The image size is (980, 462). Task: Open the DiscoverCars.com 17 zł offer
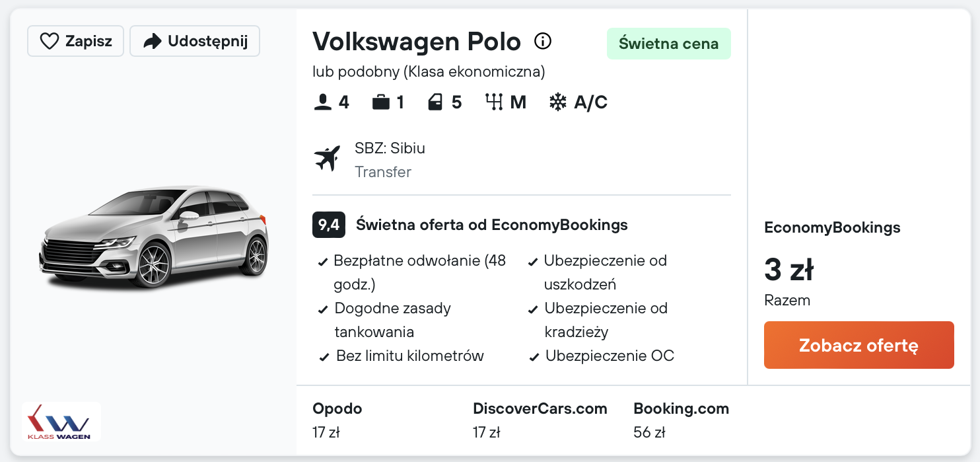coord(540,420)
